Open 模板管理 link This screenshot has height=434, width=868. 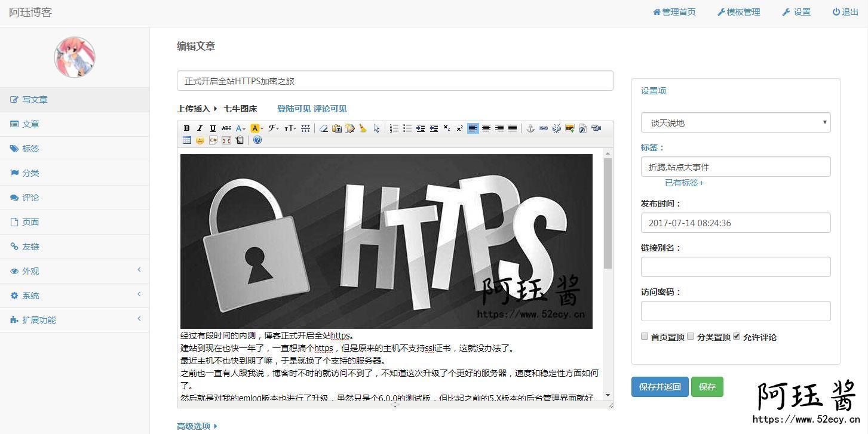coord(738,12)
